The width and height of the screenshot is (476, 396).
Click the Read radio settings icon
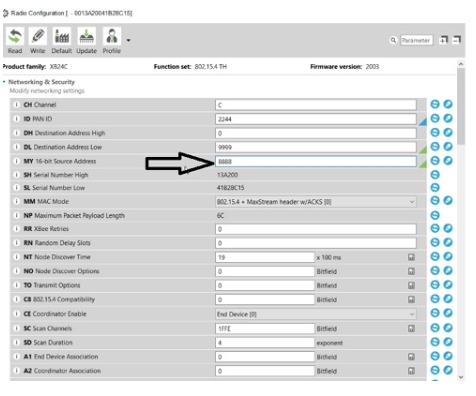pyautogui.click(x=15, y=36)
